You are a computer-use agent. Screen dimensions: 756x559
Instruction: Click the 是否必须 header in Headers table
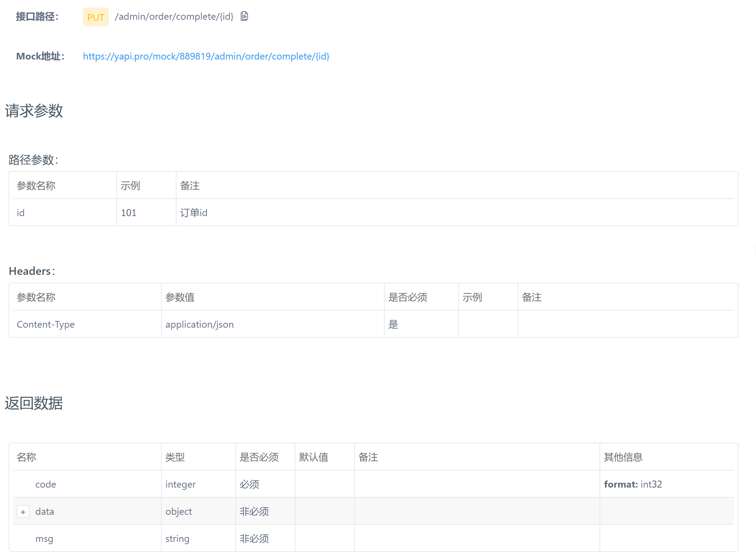click(407, 297)
